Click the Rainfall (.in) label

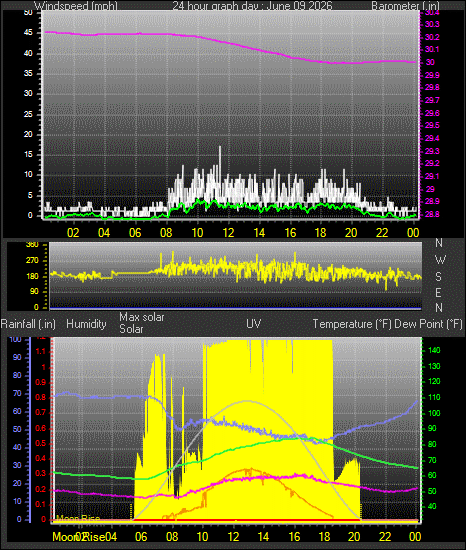click(28, 324)
